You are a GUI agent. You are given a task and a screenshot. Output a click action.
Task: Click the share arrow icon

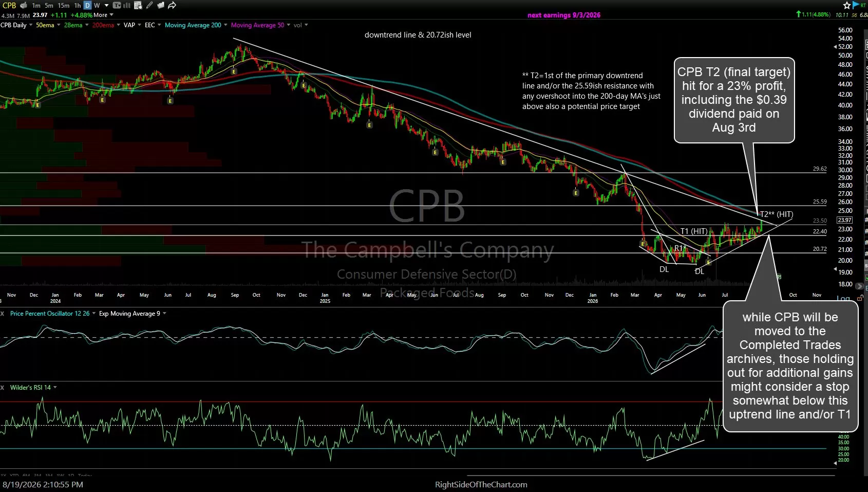(172, 5)
